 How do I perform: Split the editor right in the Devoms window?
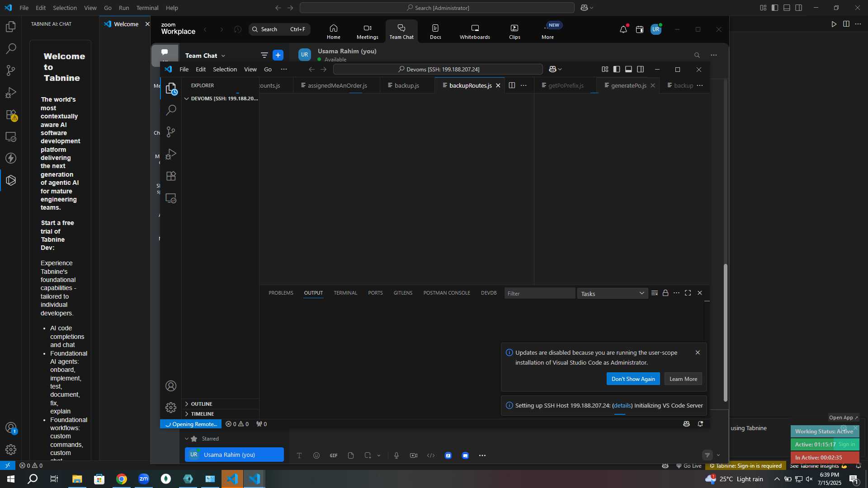click(512, 85)
